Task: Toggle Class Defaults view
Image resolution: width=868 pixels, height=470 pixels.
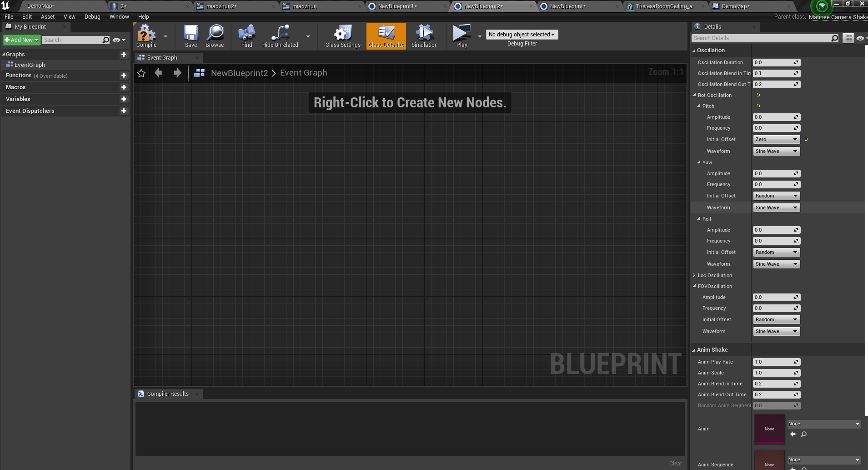Action: pyautogui.click(x=386, y=36)
